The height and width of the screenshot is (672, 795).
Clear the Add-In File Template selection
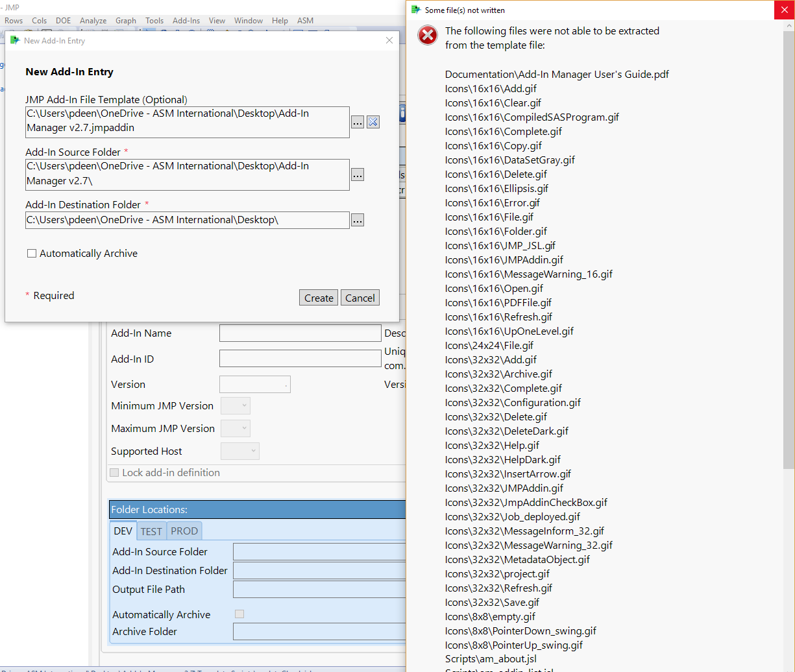pos(373,122)
